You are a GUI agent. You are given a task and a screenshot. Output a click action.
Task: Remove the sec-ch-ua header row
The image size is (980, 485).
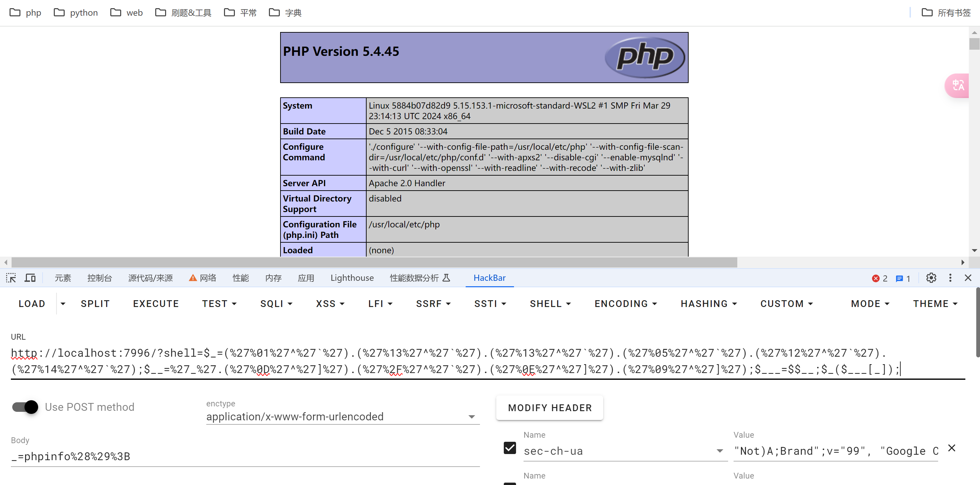click(951, 448)
